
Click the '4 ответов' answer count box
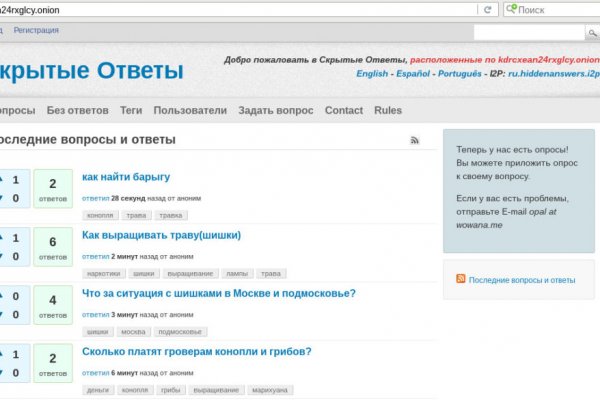point(53,305)
